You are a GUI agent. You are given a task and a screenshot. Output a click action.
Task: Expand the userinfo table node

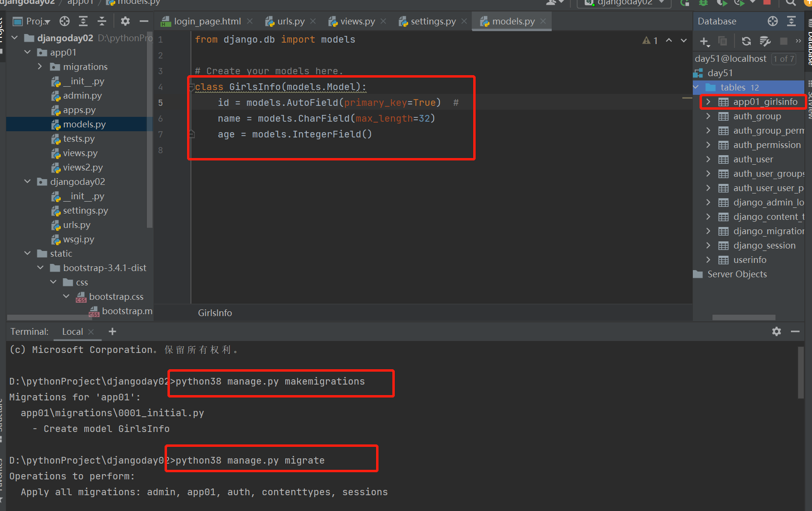708,260
